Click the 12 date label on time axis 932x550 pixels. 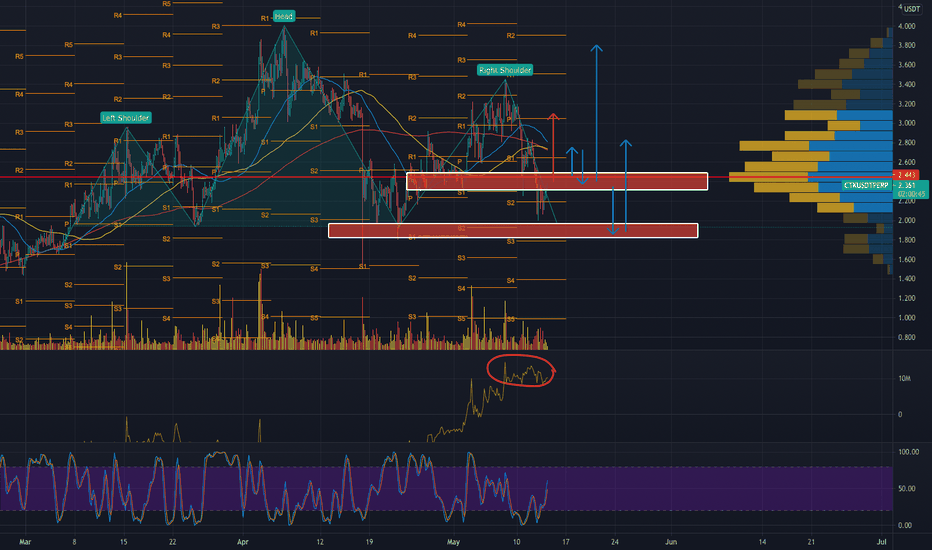pyautogui.click(x=320, y=542)
